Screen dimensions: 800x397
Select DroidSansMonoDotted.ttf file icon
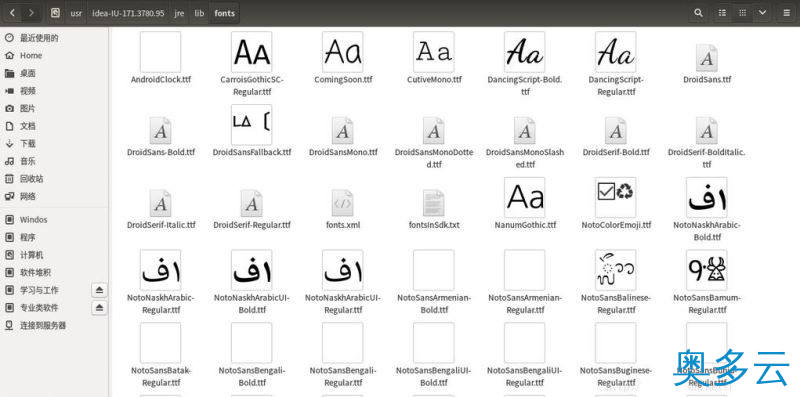coord(434,131)
